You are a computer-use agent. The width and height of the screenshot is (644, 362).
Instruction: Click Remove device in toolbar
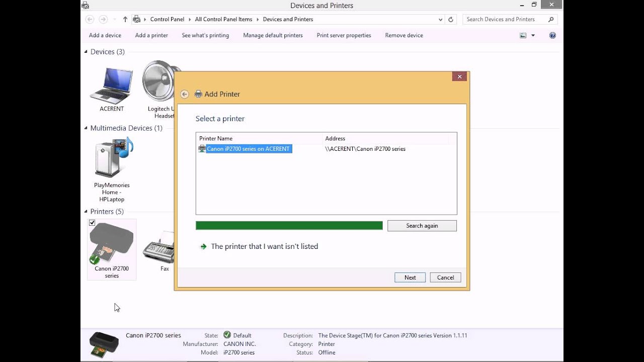click(404, 35)
